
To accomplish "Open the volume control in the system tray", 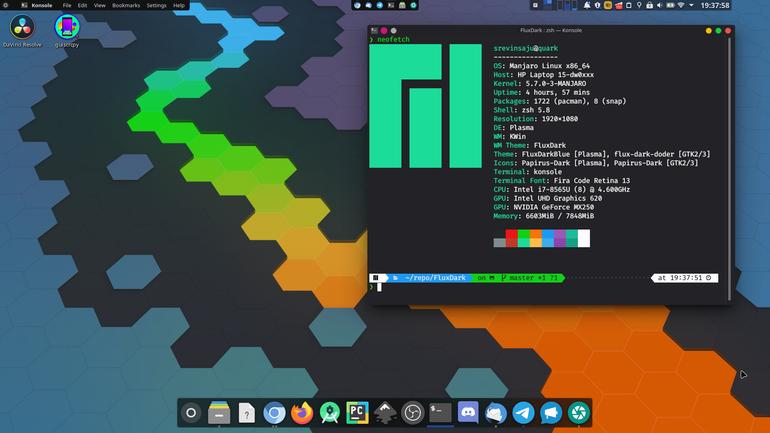I will [660, 5].
